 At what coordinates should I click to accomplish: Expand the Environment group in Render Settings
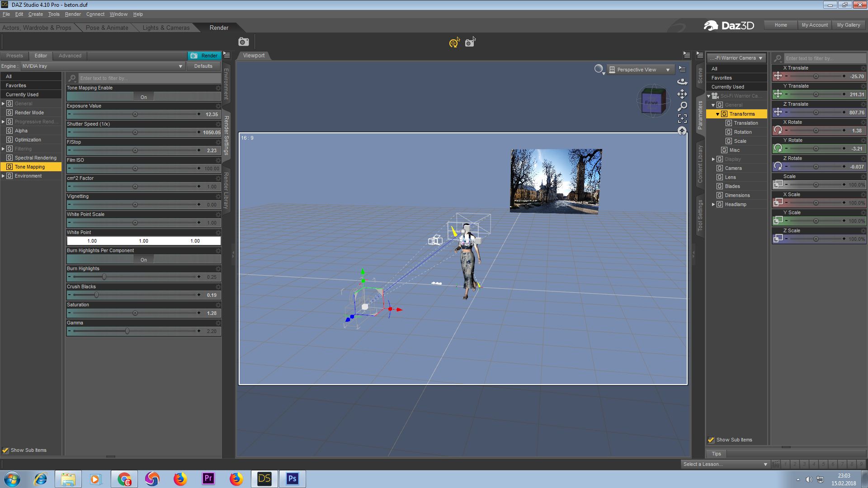coord(3,176)
